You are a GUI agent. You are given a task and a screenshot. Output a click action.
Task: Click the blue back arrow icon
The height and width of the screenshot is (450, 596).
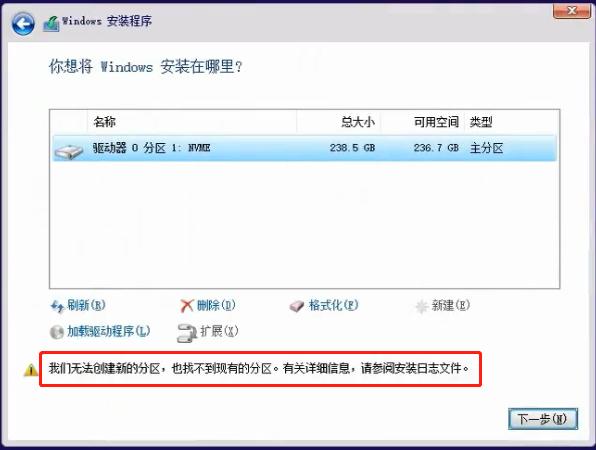(x=23, y=24)
